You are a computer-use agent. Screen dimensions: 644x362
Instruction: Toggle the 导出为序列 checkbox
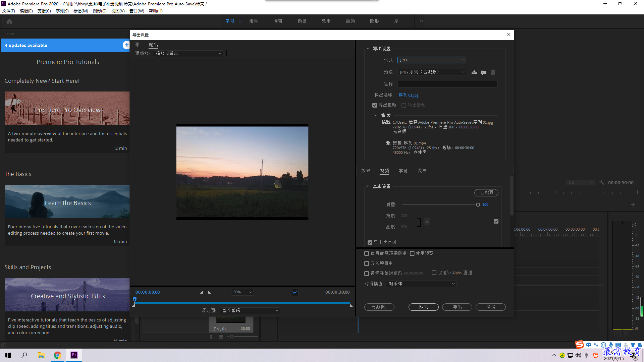tap(370, 243)
